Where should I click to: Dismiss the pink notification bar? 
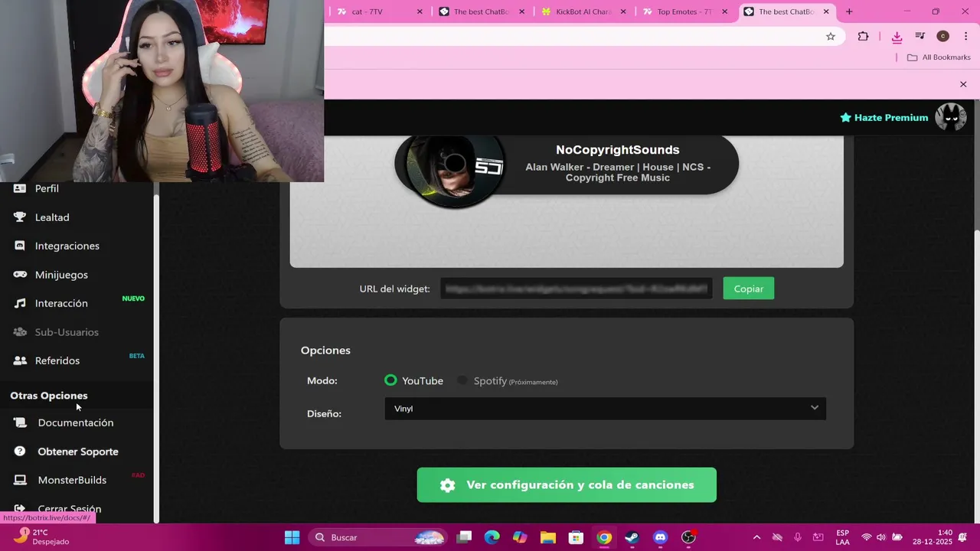tap(963, 84)
